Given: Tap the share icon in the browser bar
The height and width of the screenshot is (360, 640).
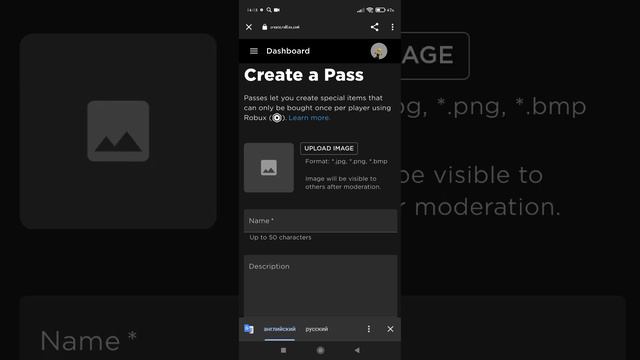Looking at the screenshot, I should click(374, 27).
